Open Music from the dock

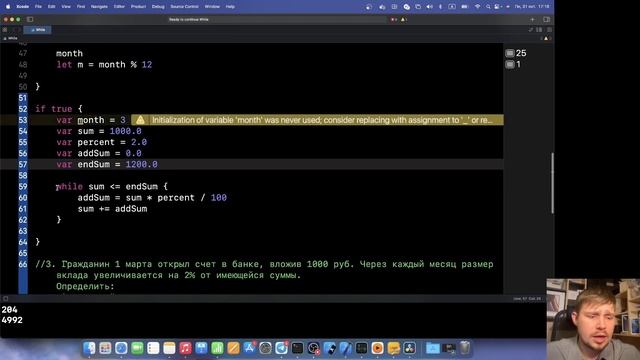[x=185, y=348]
